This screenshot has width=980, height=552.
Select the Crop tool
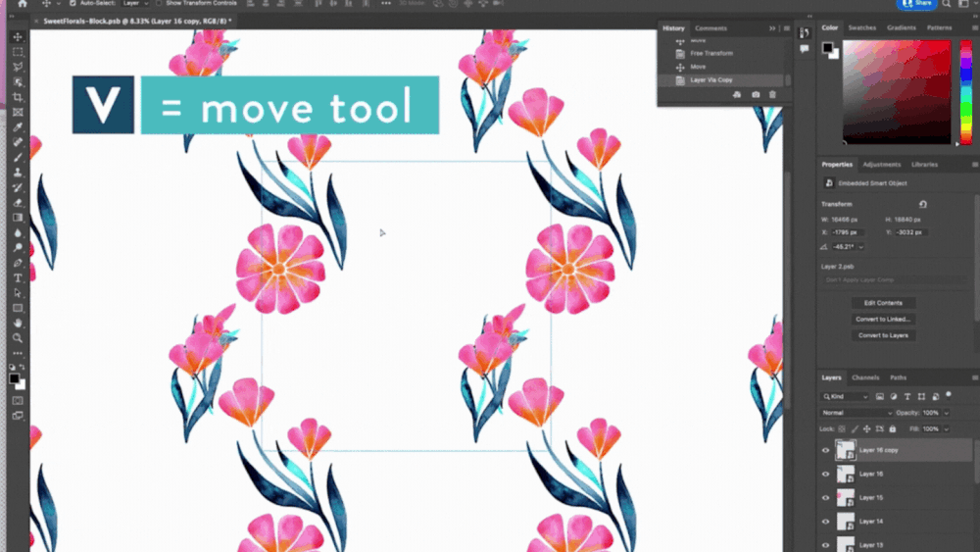click(x=18, y=97)
